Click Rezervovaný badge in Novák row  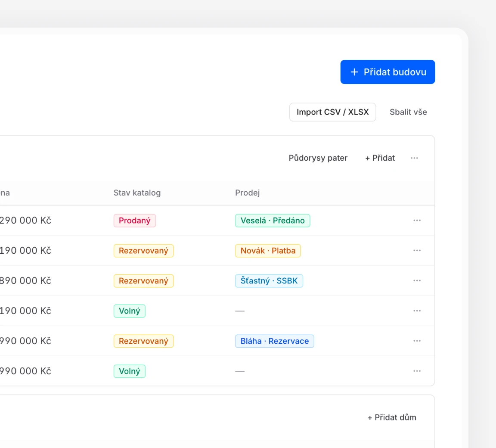pos(144,251)
